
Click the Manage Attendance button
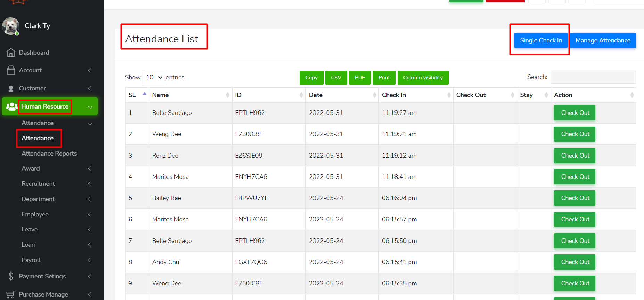point(603,40)
